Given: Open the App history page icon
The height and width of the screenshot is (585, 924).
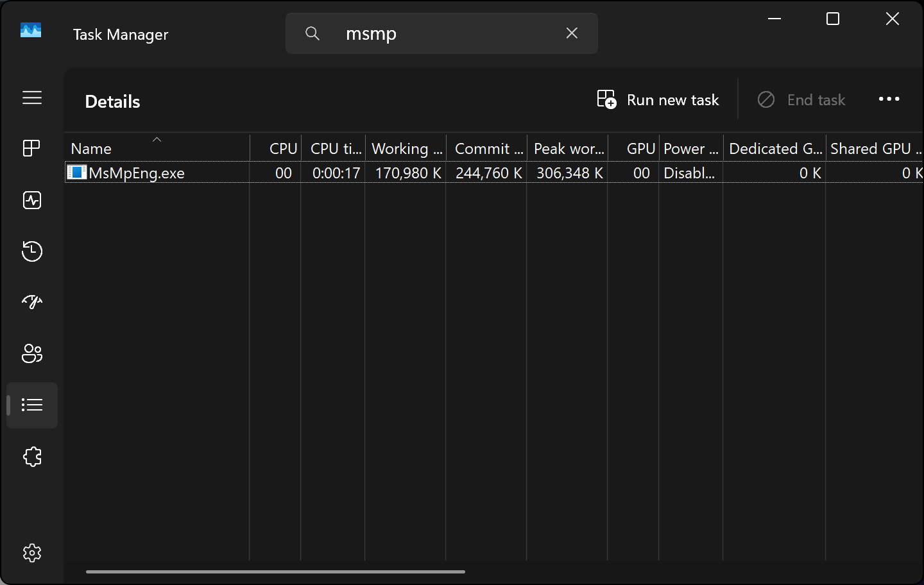Looking at the screenshot, I should [x=32, y=251].
